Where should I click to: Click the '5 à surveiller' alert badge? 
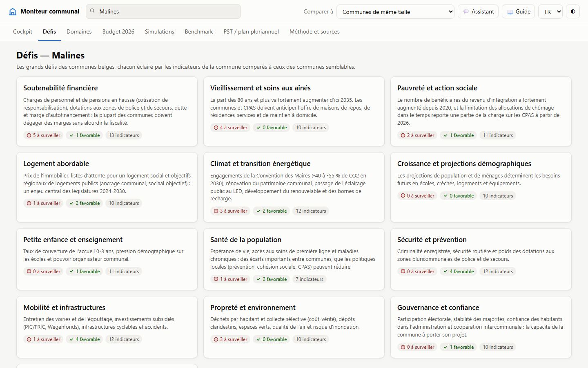pos(43,135)
